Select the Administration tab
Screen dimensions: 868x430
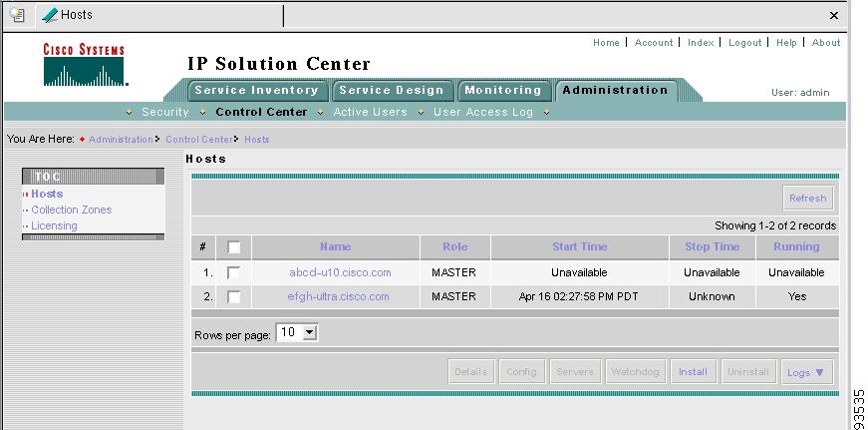pos(615,91)
